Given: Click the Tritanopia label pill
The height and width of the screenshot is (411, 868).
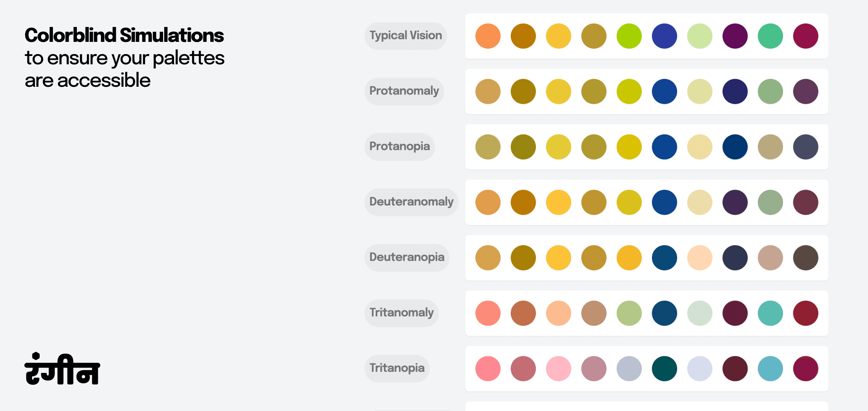Looking at the screenshot, I should [x=397, y=368].
